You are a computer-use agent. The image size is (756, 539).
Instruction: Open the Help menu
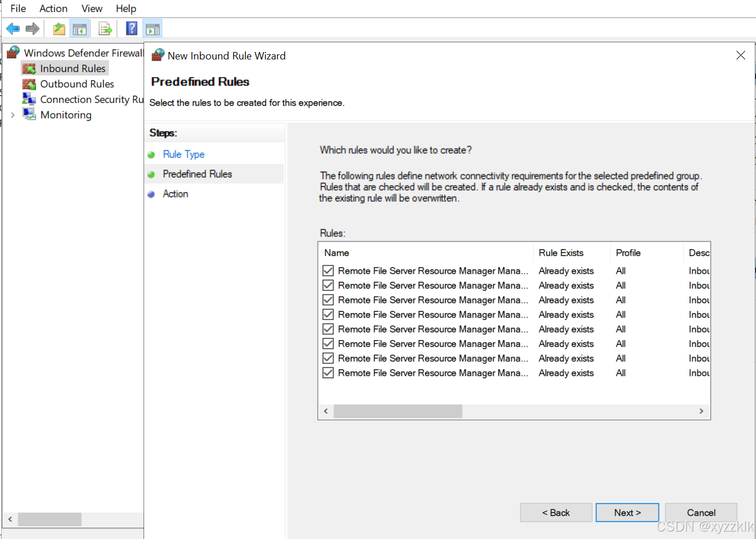[126, 9]
